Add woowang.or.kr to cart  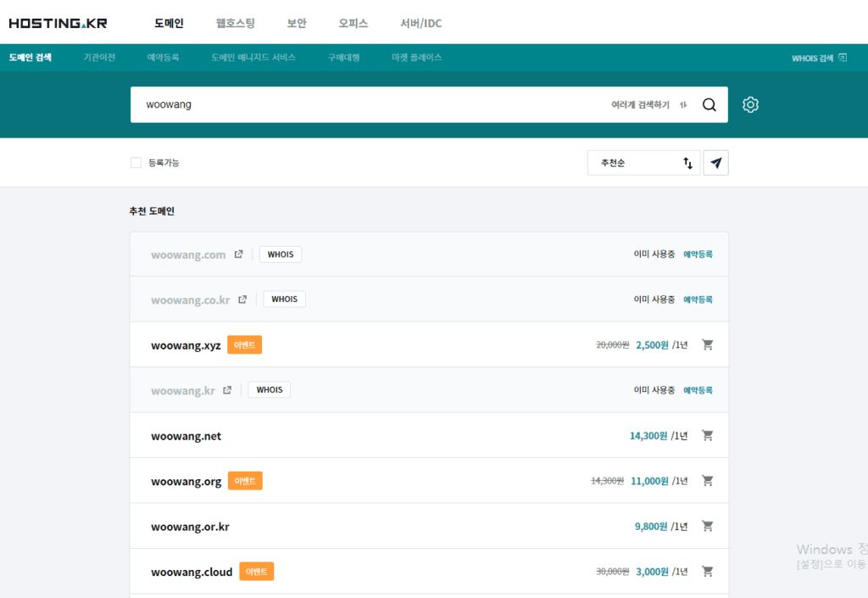[x=708, y=527]
